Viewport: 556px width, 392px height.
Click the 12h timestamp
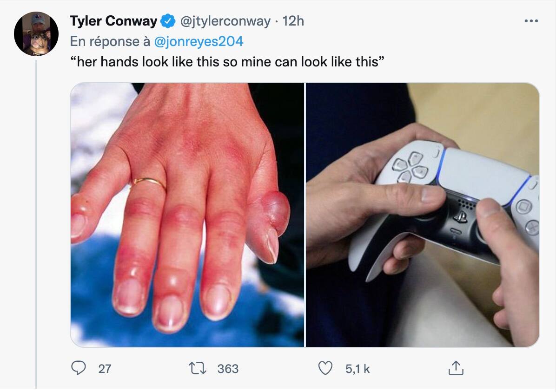(x=293, y=21)
